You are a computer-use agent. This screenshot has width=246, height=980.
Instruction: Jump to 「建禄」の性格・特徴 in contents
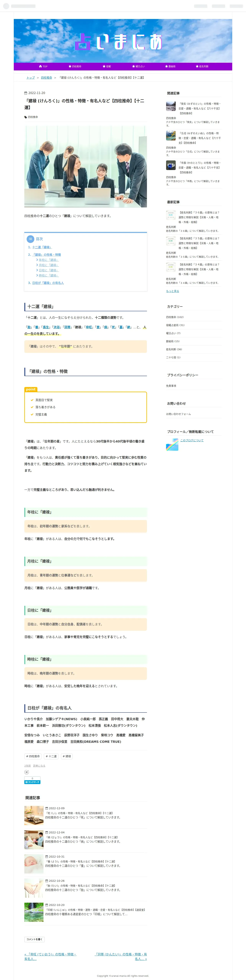pyautogui.click(x=46, y=255)
